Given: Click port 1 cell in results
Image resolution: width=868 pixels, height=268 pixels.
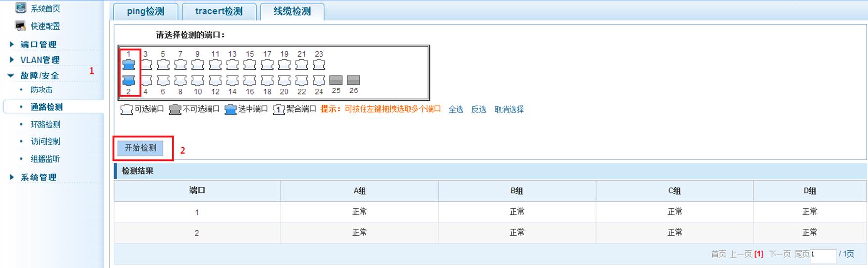Looking at the screenshot, I should click(x=197, y=212).
